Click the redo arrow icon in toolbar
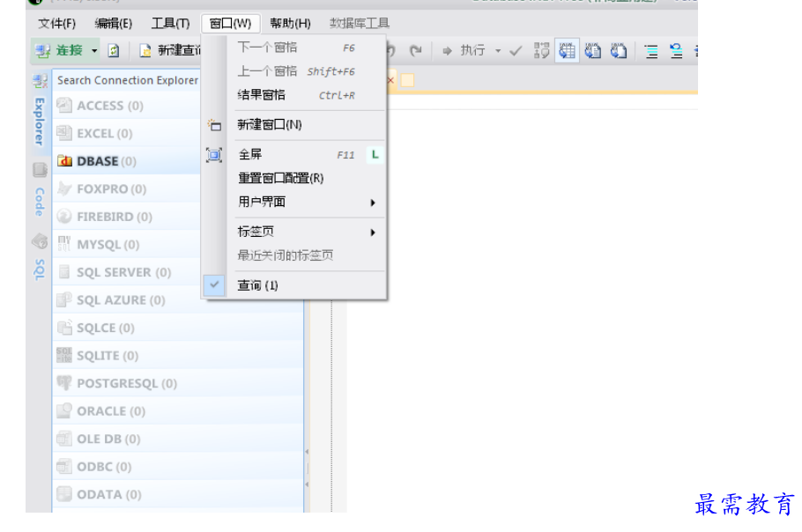Viewport: 802px width, 532px height. [416, 50]
